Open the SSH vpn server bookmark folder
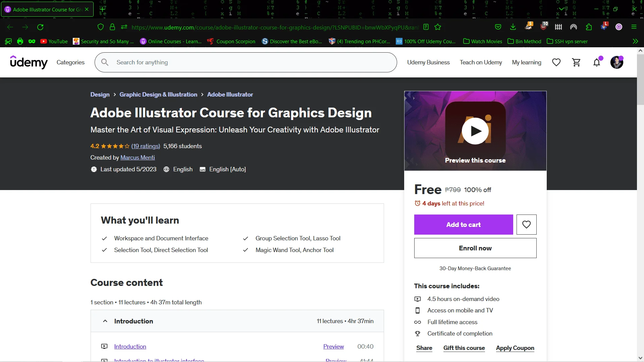The width and height of the screenshot is (644, 362). pos(567,42)
